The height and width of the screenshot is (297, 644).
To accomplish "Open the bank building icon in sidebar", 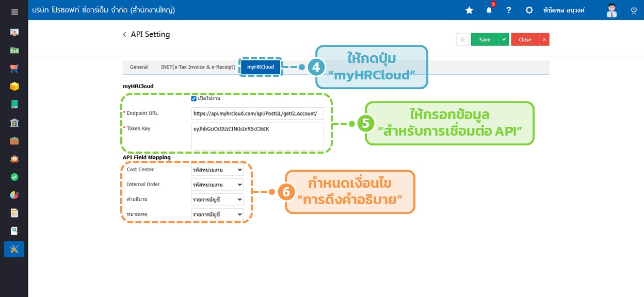I will pyautogui.click(x=14, y=123).
